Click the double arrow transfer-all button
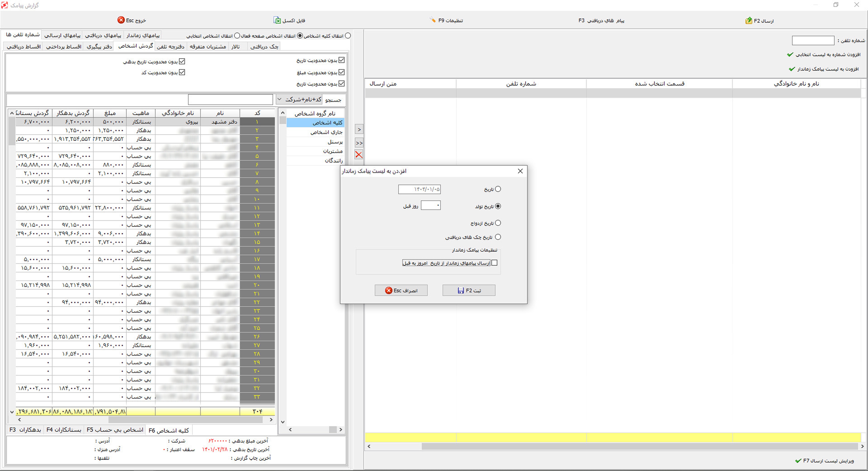 (359, 143)
